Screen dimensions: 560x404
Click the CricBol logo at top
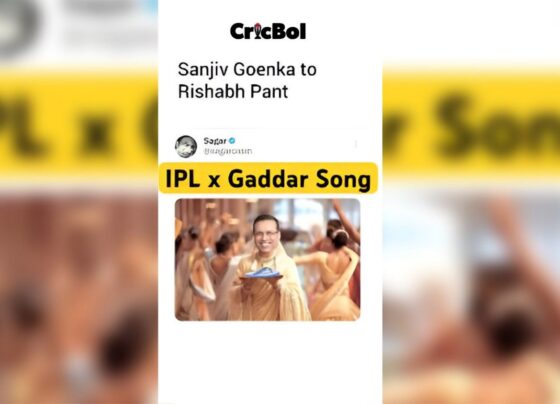(x=268, y=31)
